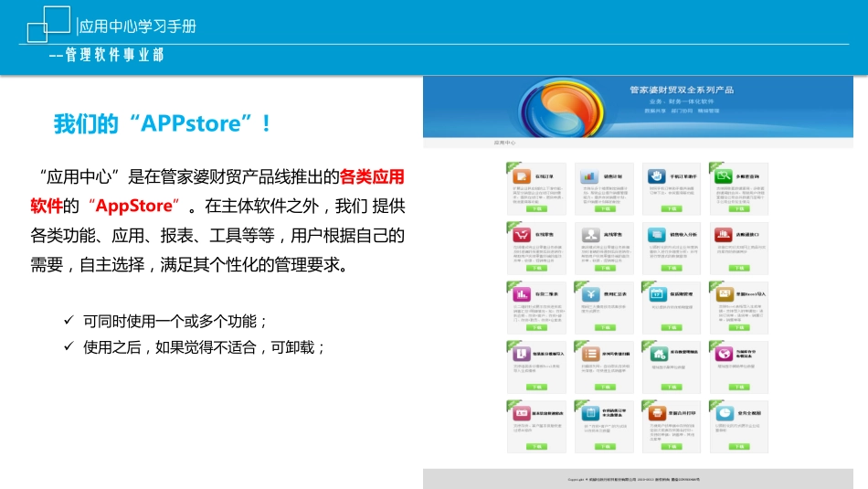Viewport: 868px width, 489px height.
Task: Click the blue clipboard sales-order app icon
Action: tap(590, 413)
